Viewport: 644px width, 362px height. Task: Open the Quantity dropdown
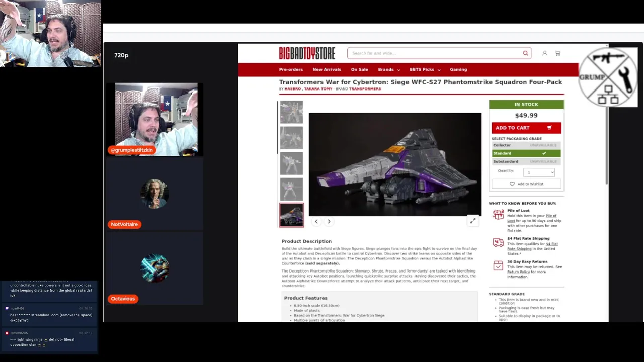(539, 172)
